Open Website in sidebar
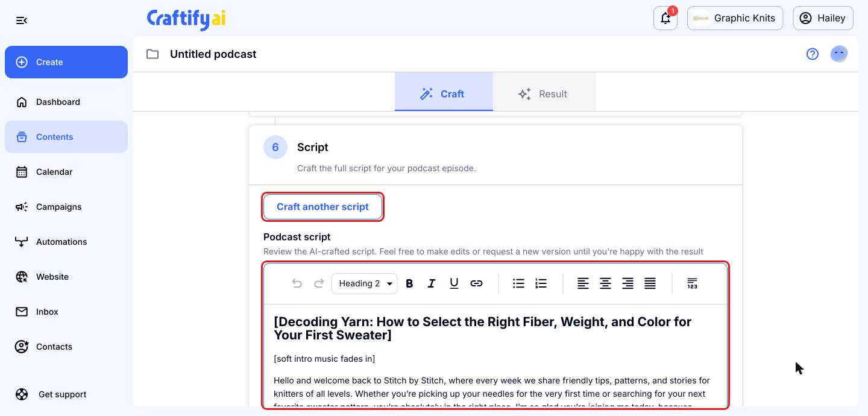 click(66, 277)
